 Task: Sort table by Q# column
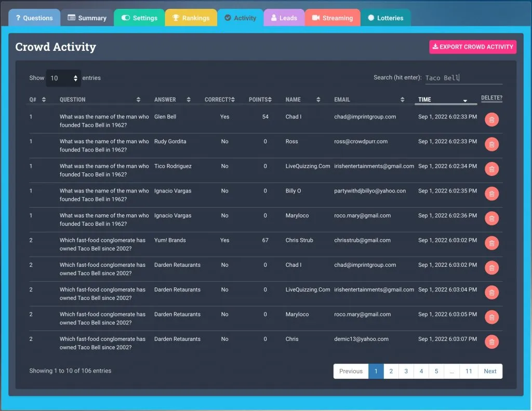pyautogui.click(x=37, y=100)
